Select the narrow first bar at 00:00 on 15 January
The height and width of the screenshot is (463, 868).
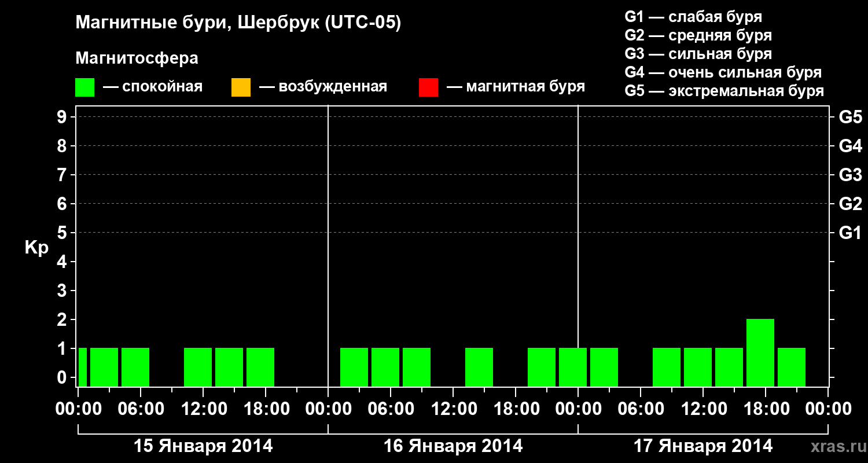point(83,367)
